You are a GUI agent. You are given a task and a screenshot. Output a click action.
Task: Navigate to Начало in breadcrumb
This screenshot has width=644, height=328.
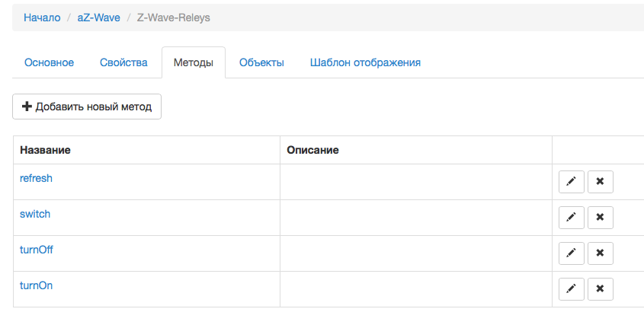pos(42,18)
